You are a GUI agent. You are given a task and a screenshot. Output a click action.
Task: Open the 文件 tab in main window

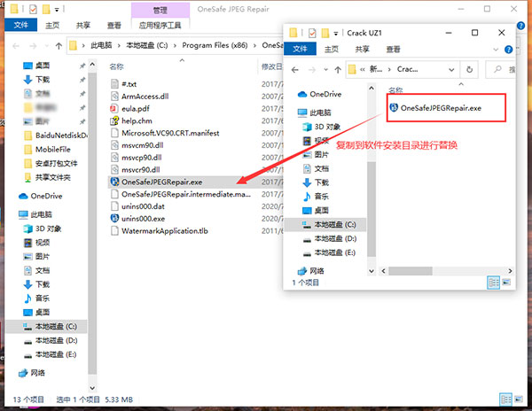pos(20,25)
